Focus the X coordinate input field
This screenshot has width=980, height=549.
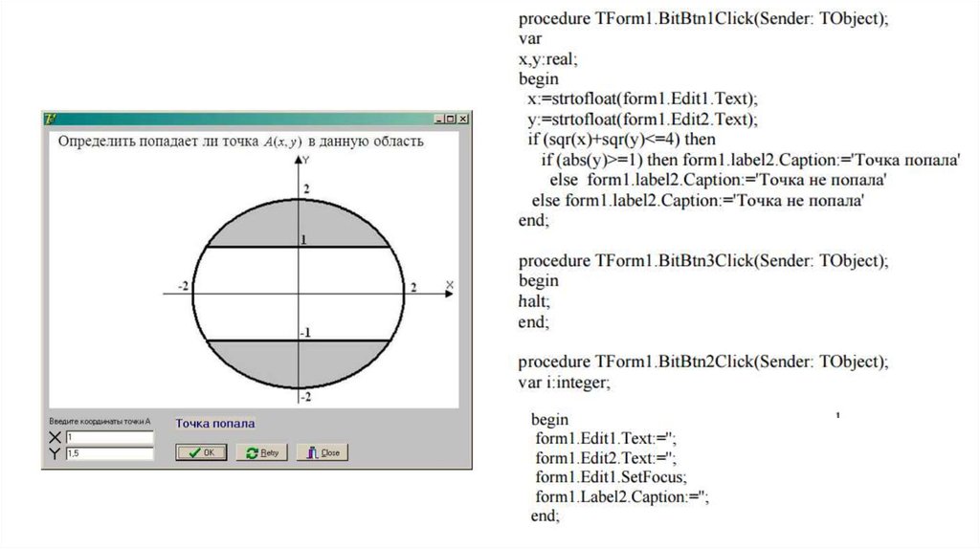pos(108,437)
